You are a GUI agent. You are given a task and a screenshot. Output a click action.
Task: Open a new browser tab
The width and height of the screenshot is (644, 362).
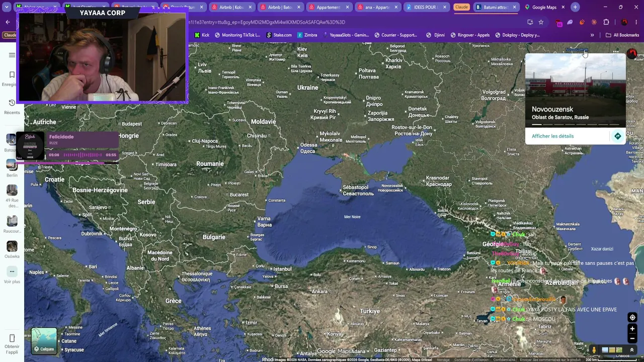click(575, 7)
